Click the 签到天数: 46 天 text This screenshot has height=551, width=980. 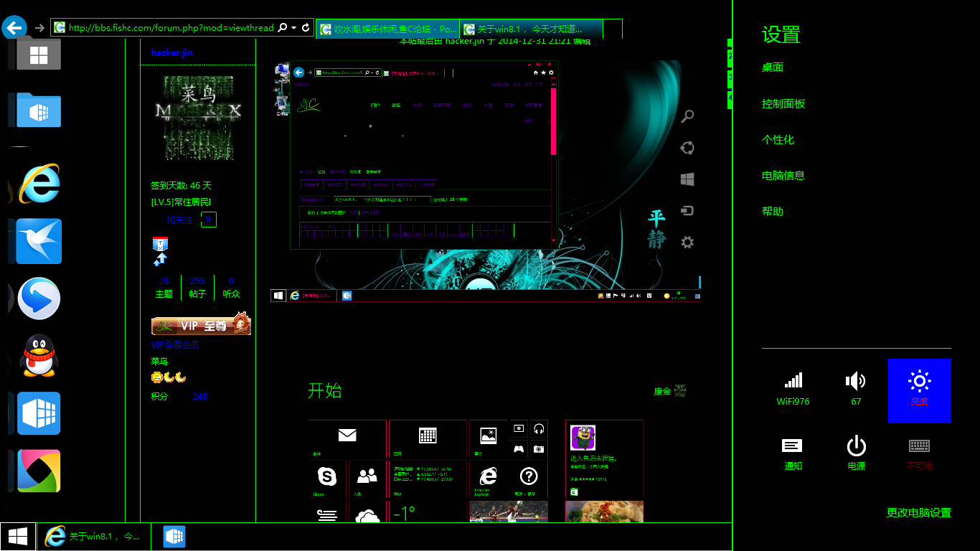[181, 185]
